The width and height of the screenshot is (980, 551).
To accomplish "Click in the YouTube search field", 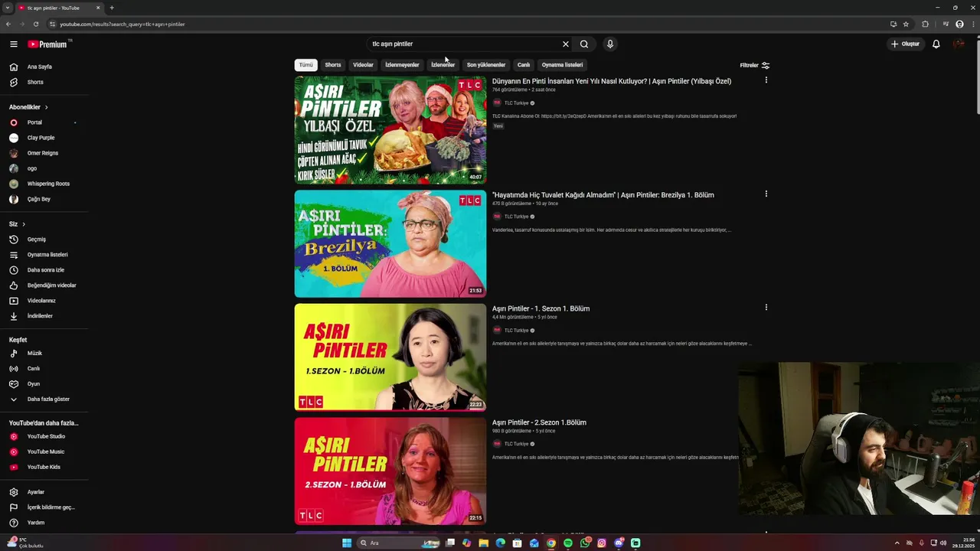I will (x=463, y=44).
